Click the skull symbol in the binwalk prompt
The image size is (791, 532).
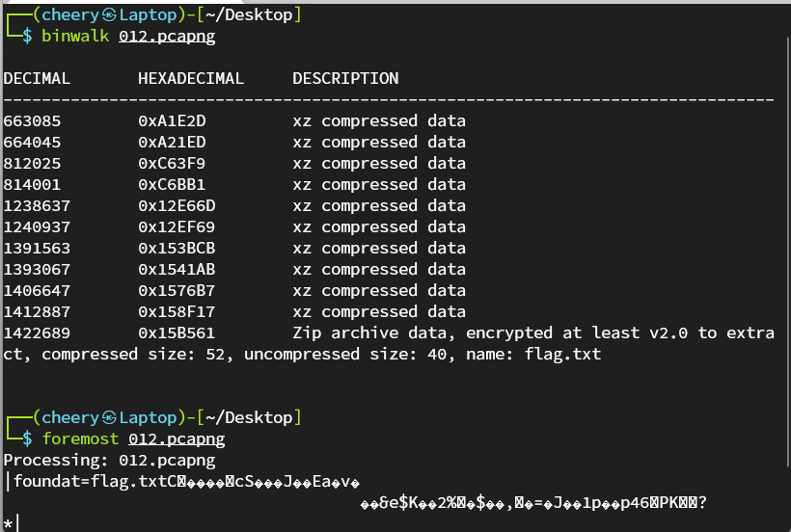109,15
